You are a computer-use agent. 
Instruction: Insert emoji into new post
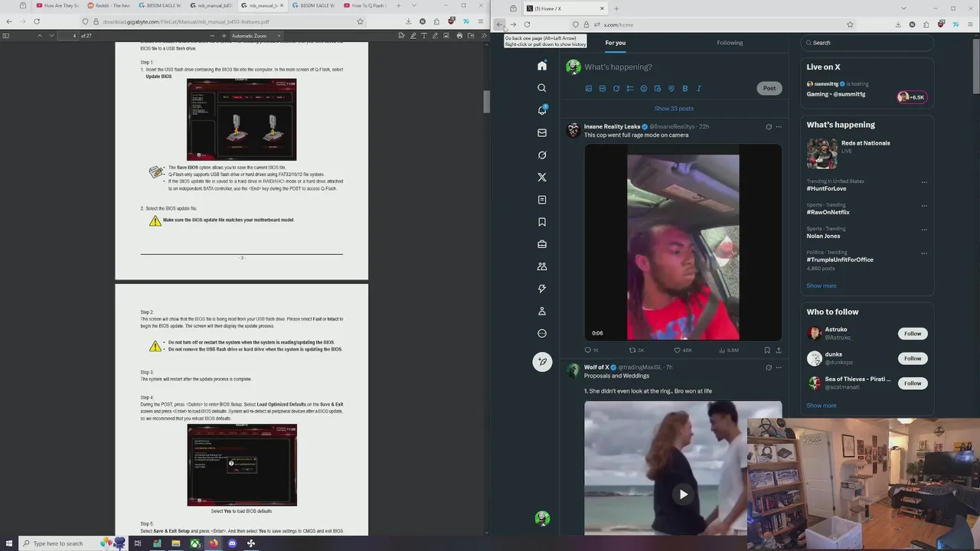click(644, 89)
